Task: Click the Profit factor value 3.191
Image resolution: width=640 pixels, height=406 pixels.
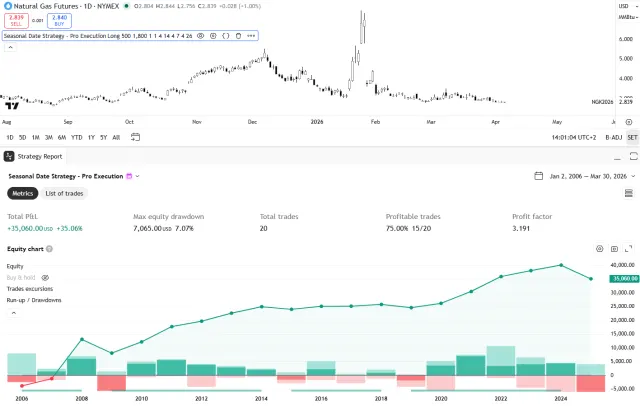Action: click(521, 229)
